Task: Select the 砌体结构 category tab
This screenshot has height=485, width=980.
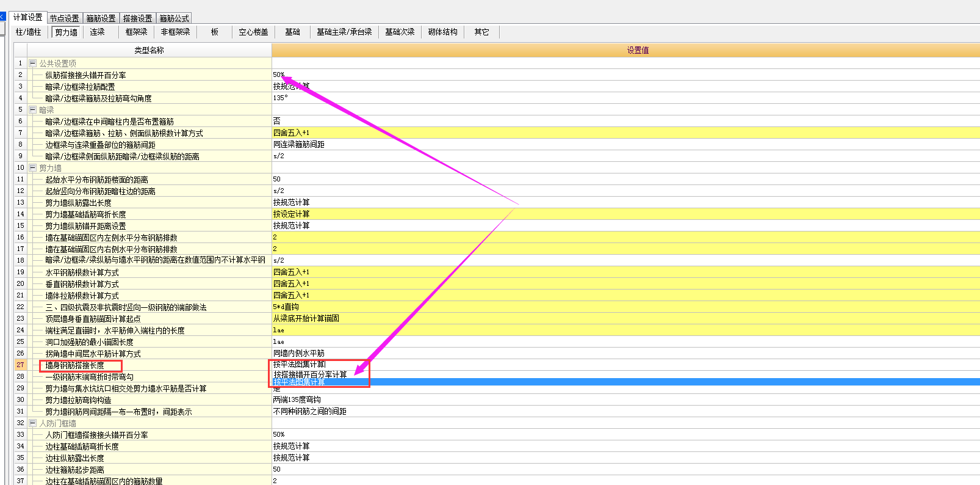Action: click(x=443, y=32)
